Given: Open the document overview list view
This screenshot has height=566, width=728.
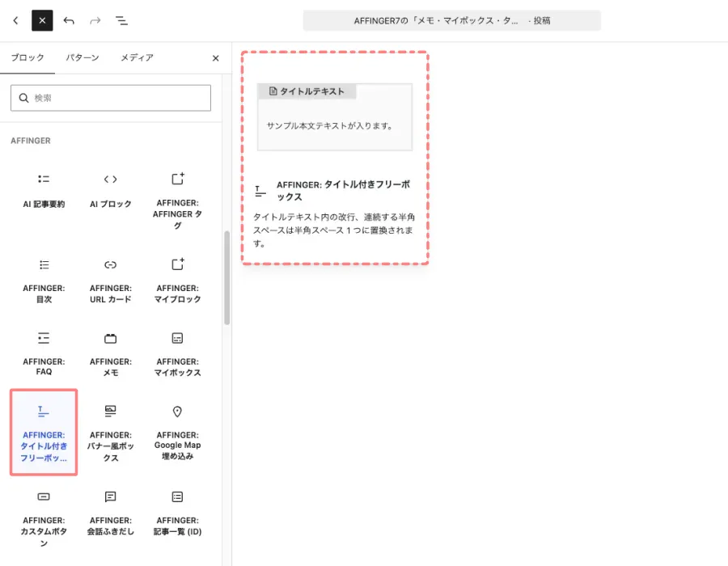Looking at the screenshot, I should pyautogui.click(x=121, y=20).
